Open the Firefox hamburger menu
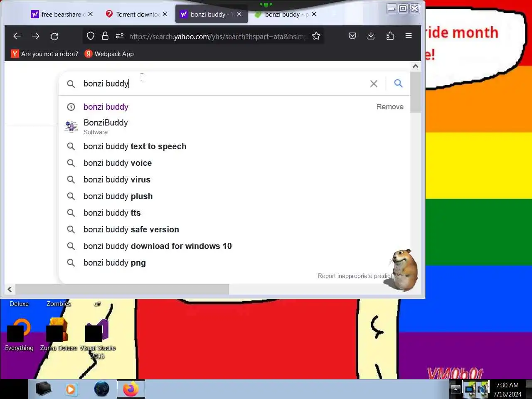This screenshot has width=532, height=399. click(409, 36)
